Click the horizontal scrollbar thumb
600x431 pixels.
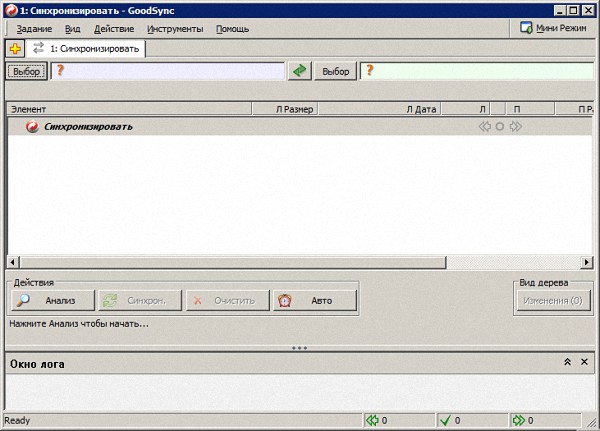[233, 262]
